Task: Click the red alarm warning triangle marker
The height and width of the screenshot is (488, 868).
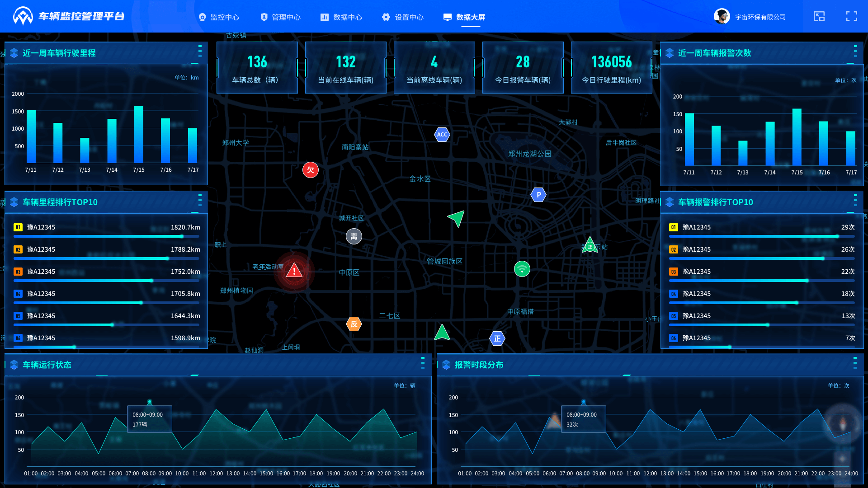Action: 294,271
